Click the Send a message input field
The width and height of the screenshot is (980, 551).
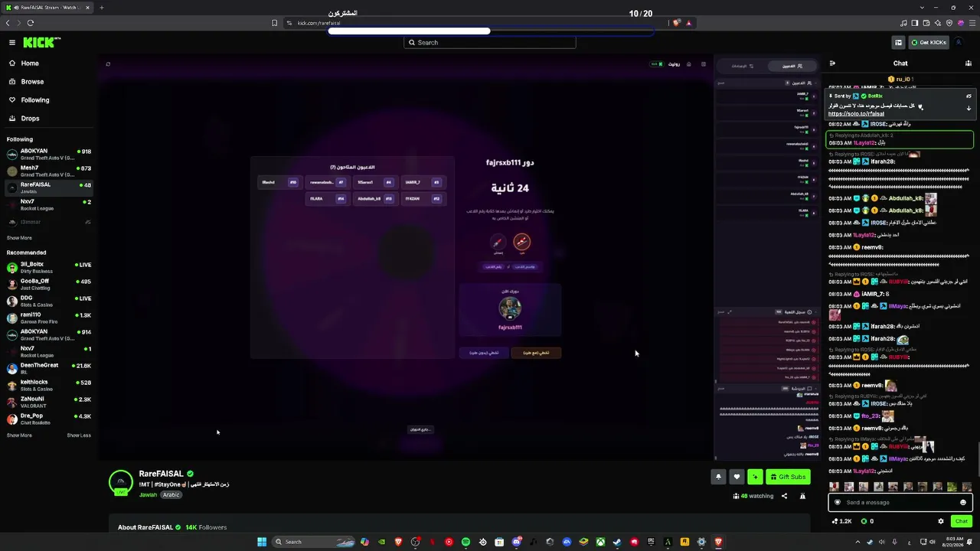(x=900, y=503)
